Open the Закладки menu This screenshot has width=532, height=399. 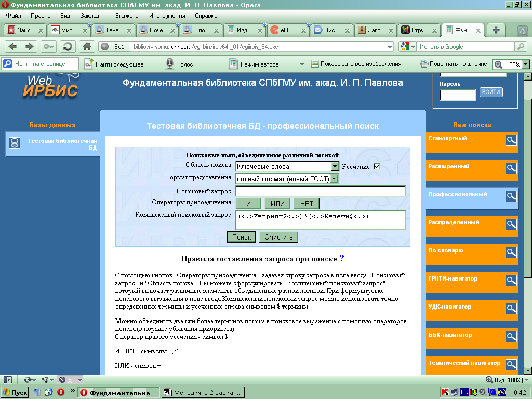[x=93, y=16]
